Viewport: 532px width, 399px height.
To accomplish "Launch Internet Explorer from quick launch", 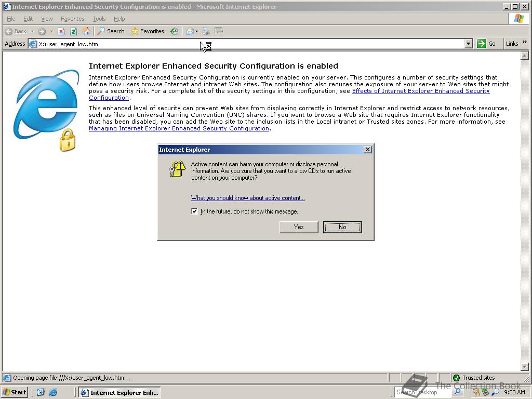I will point(54,392).
